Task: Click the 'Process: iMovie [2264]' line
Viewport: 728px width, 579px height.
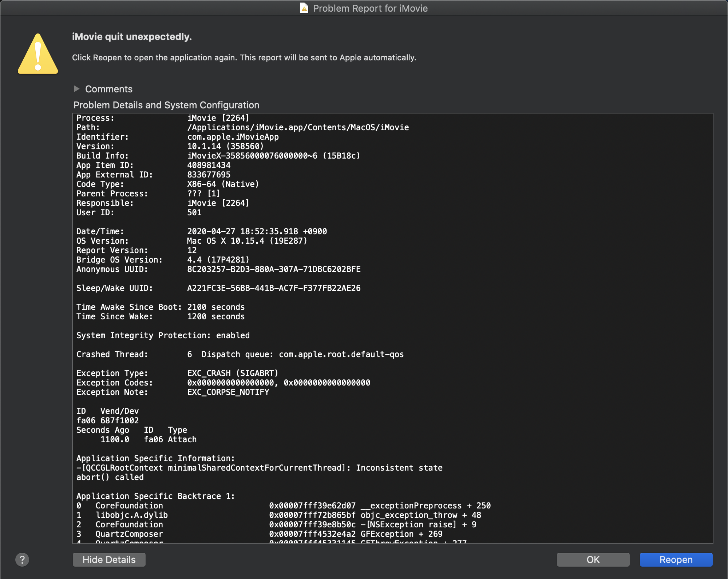Action: point(163,118)
